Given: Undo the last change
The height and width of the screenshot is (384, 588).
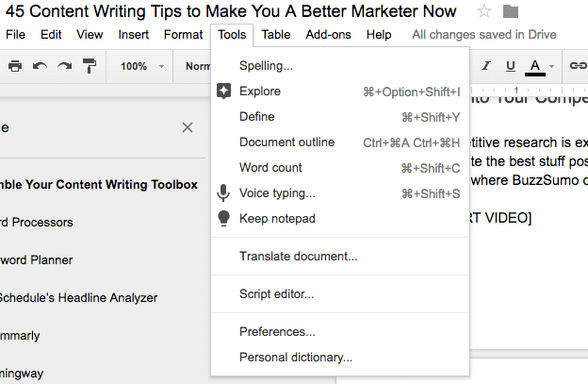Looking at the screenshot, I should (40, 66).
